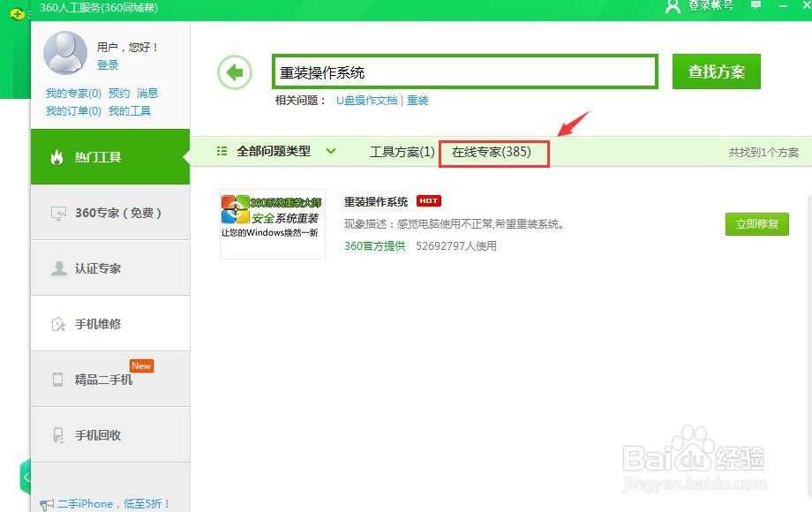812x512 pixels.
Task: Click the 手机回收 phone recycling icon
Action: (x=56, y=434)
